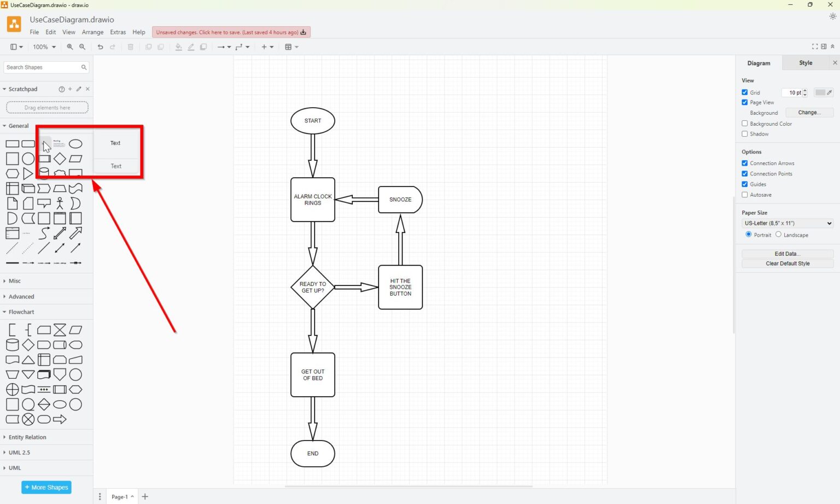Open the Extras menu
This screenshot has width=840, height=504.
point(118,32)
